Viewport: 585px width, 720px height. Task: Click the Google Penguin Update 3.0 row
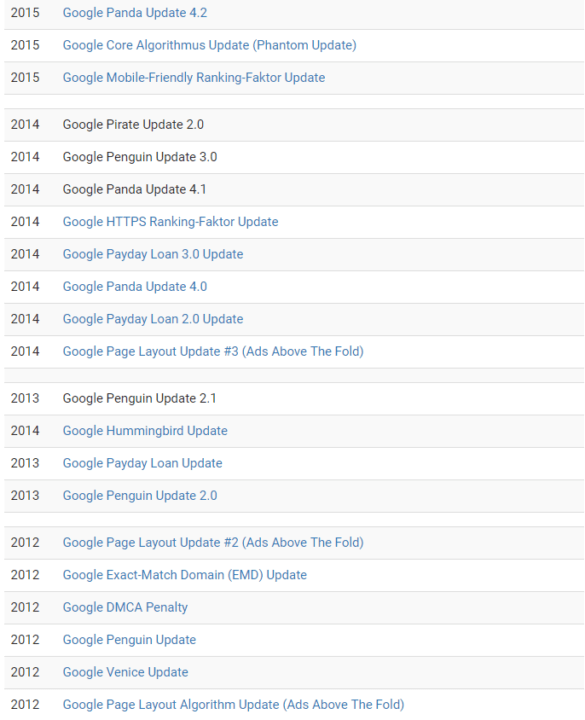(x=294, y=157)
